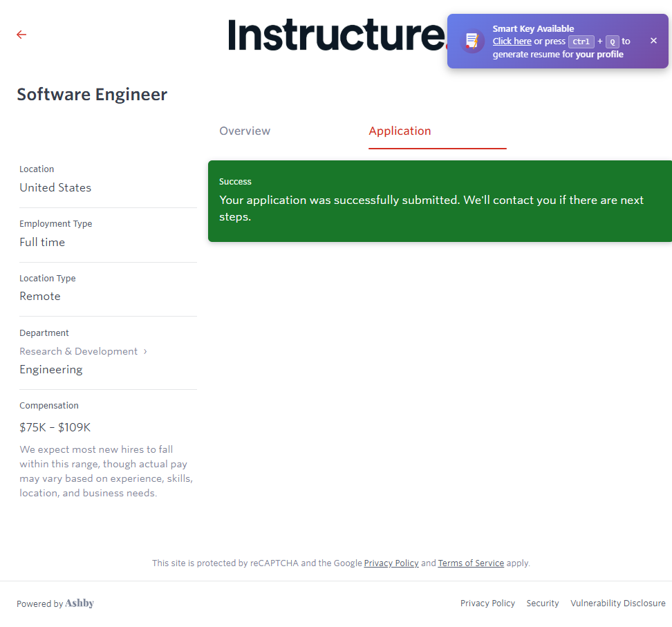Open the footer Privacy Policy link
This screenshot has height=627, width=672.
point(487,603)
